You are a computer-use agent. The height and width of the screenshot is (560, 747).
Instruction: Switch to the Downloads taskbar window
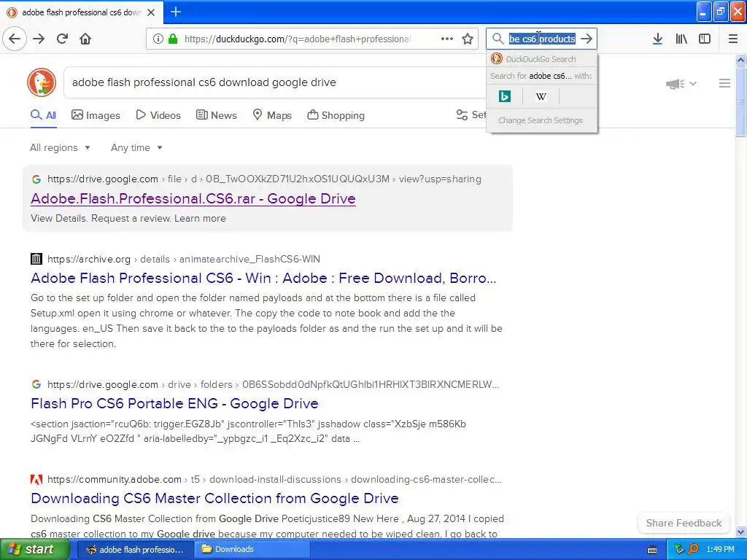(x=252, y=549)
